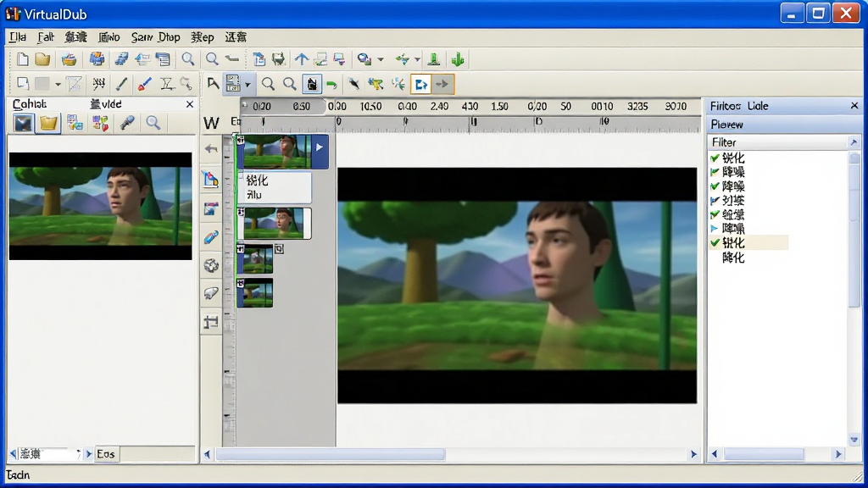Choose the arrow pointer selection tool
This screenshot has width=868, height=488.
click(x=213, y=84)
